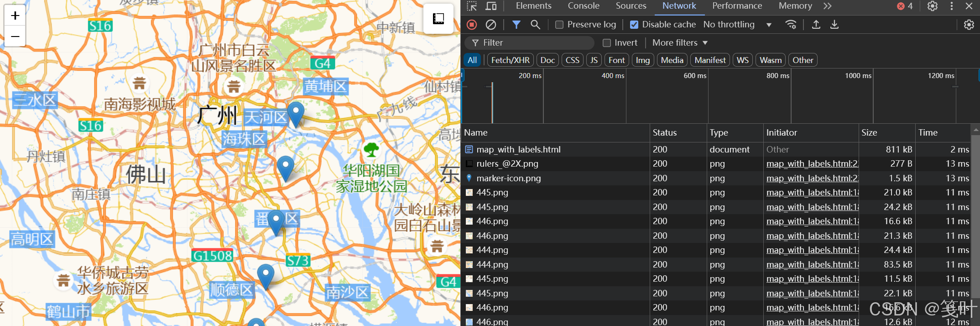Filter requests by Media type

coord(672,60)
